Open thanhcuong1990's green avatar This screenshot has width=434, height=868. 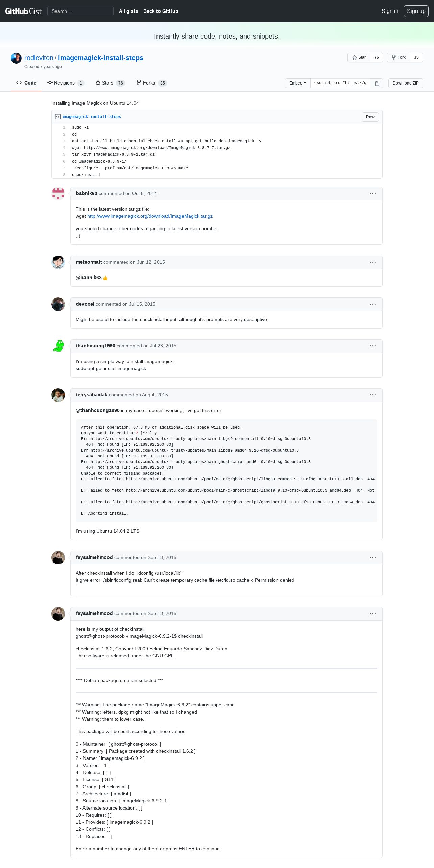click(58, 346)
